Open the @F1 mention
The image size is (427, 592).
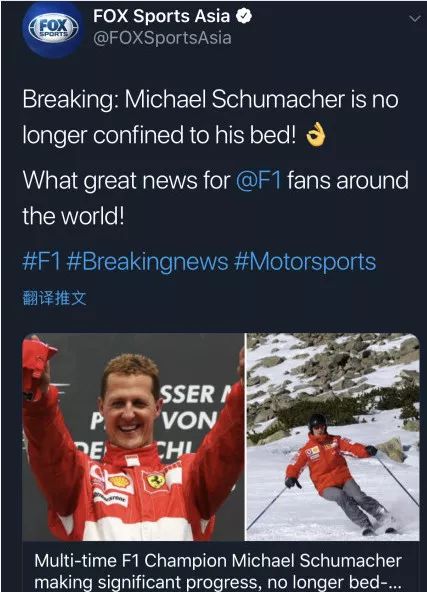point(259,180)
